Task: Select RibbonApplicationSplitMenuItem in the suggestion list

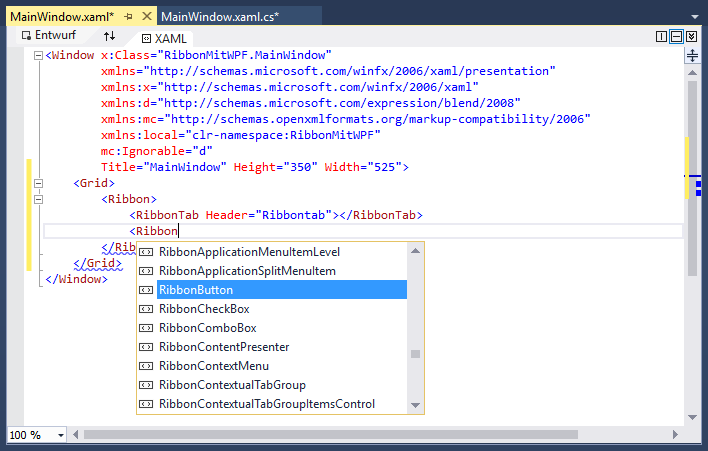Action: 272,271
